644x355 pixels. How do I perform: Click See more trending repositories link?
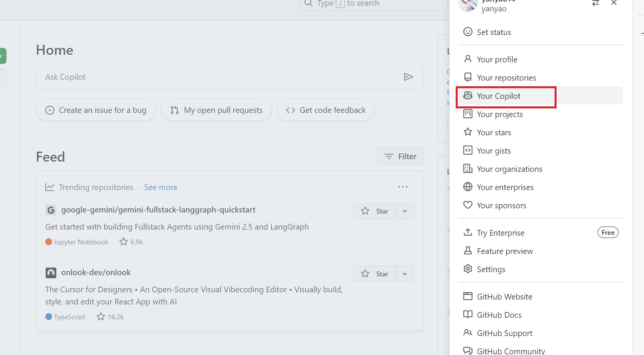point(161,187)
